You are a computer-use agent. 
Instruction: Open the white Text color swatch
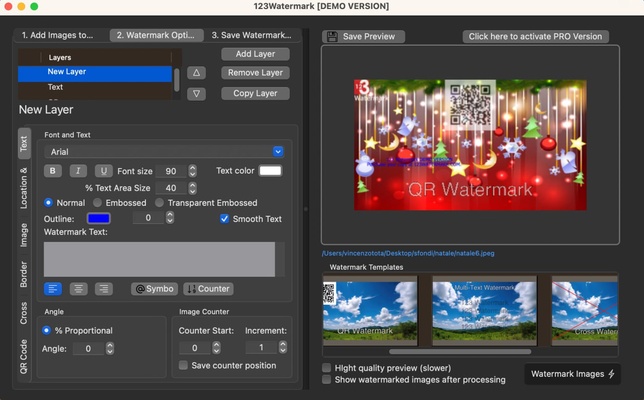click(270, 171)
